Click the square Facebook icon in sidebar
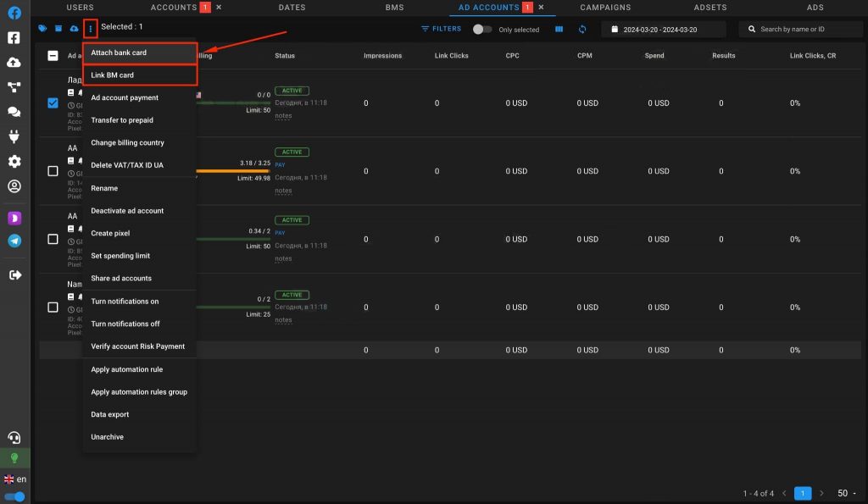Screen dimensions: 868x504 [14, 37]
